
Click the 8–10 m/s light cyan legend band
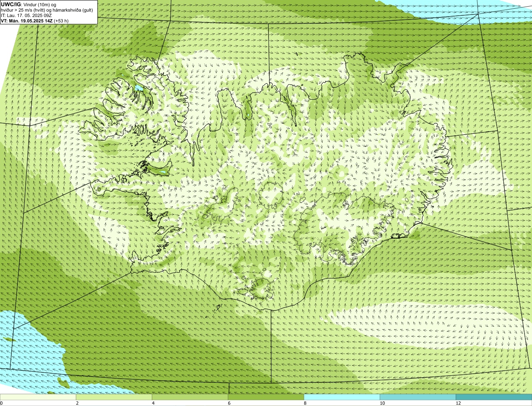click(x=342, y=397)
